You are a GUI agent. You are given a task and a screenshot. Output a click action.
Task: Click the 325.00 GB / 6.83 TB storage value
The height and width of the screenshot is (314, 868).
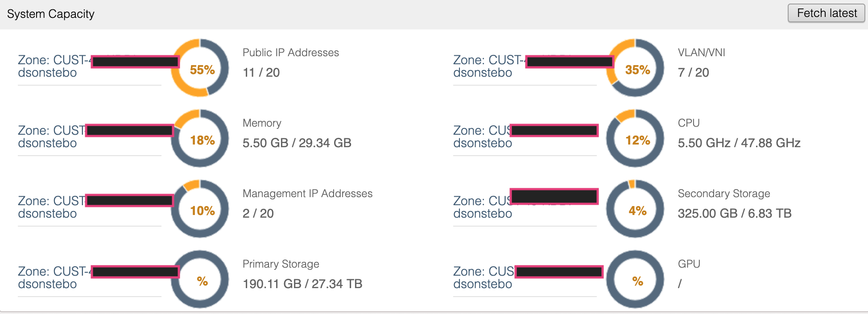tap(734, 213)
